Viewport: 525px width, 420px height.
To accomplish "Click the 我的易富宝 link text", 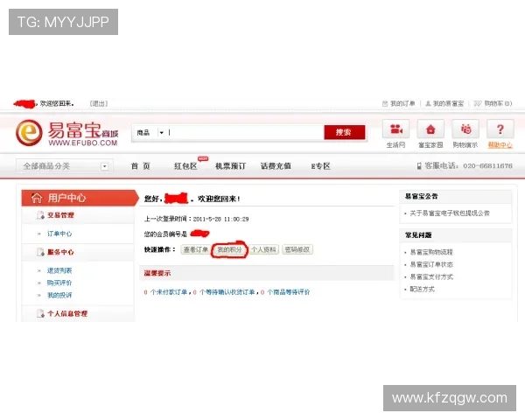I will [x=448, y=103].
